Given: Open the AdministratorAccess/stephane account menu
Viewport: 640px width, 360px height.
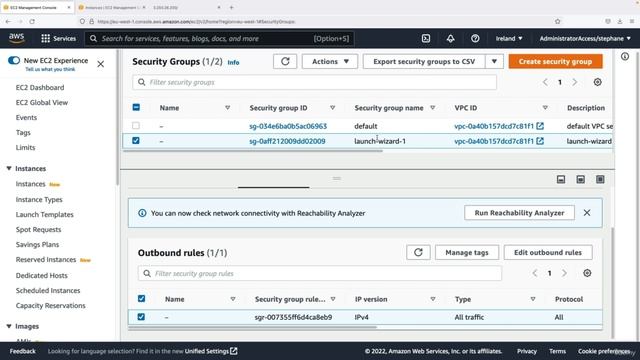Looking at the screenshot, I should 585,38.
